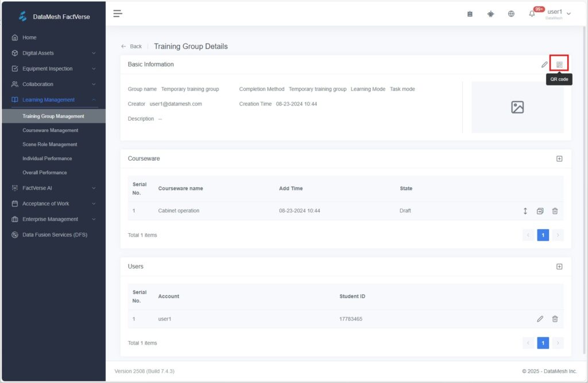Edit the Basic Information pencil icon
The width and height of the screenshot is (588, 383).
pyautogui.click(x=544, y=64)
